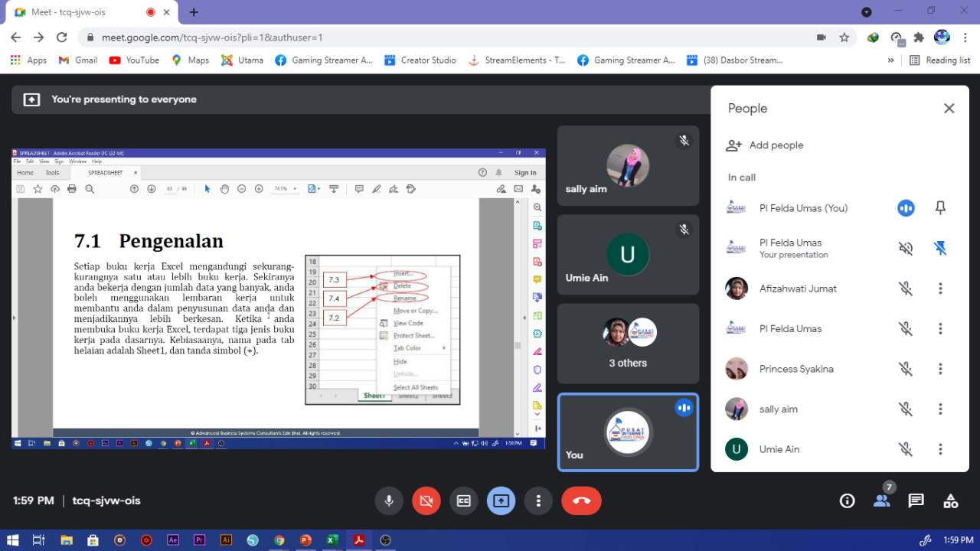Image resolution: width=980 pixels, height=551 pixels.
Task: Open more options for Princess Syakina
Action: pyautogui.click(x=940, y=369)
